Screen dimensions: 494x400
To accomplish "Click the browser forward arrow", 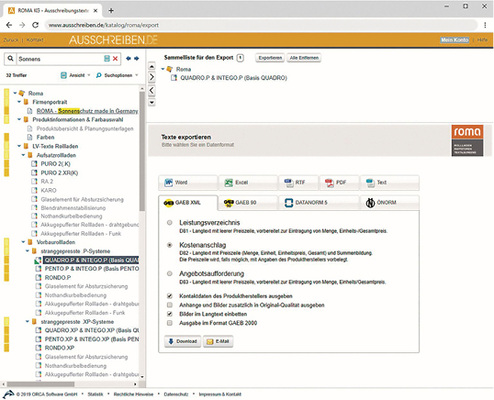I will click(22, 25).
